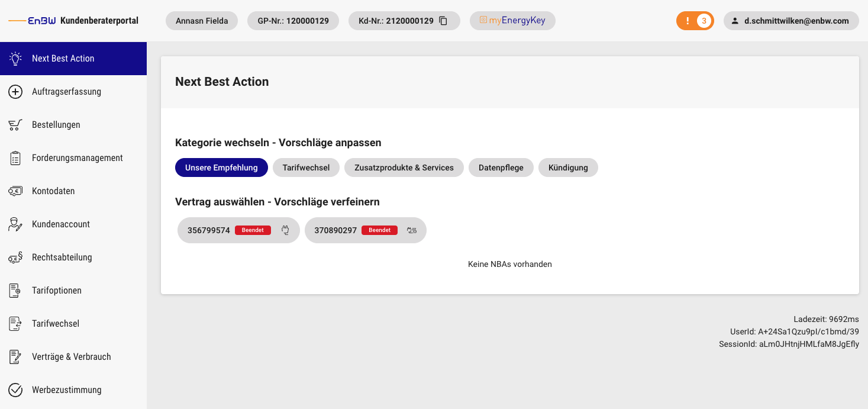The height and width of the screenshot is (409, 868).
Task: Go to Bestellungen in the sidebar
Action: pyautogui.click(x=73, y=125)
